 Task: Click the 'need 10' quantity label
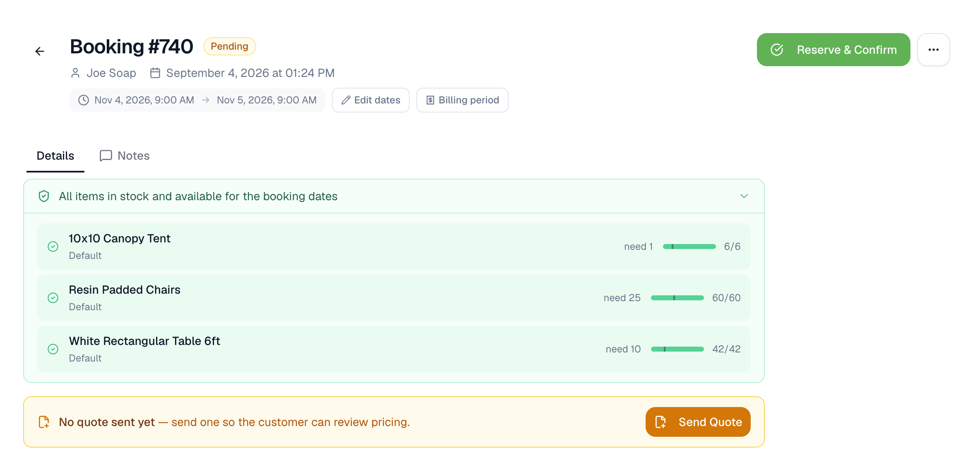pos(623,349)
